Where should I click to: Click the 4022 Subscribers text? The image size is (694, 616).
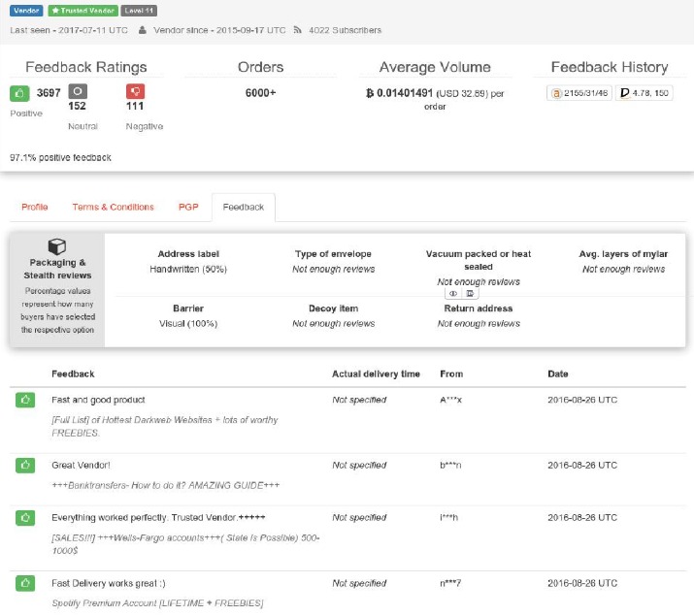point(345,30)
